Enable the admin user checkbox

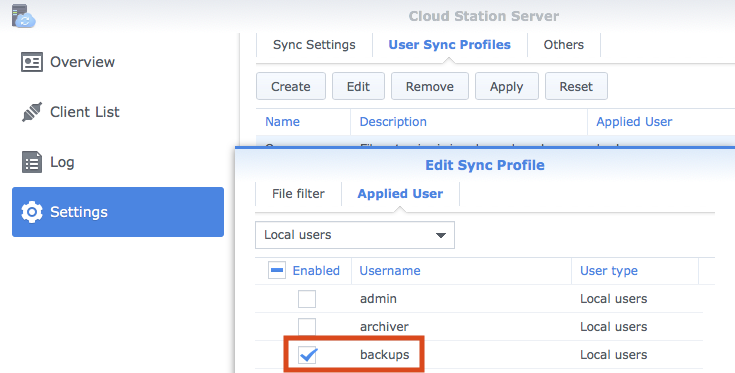pos(307,299)
